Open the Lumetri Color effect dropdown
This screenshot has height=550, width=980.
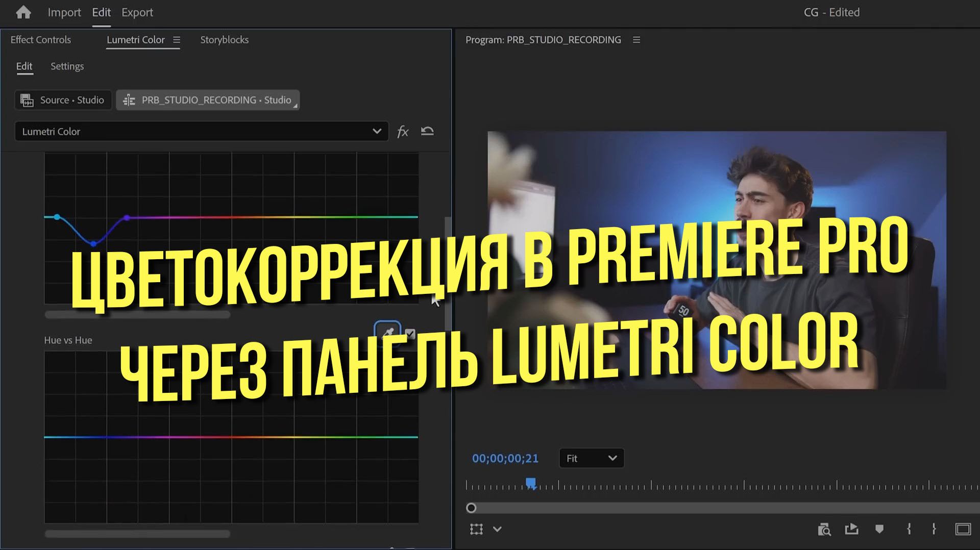pos(377,131)
